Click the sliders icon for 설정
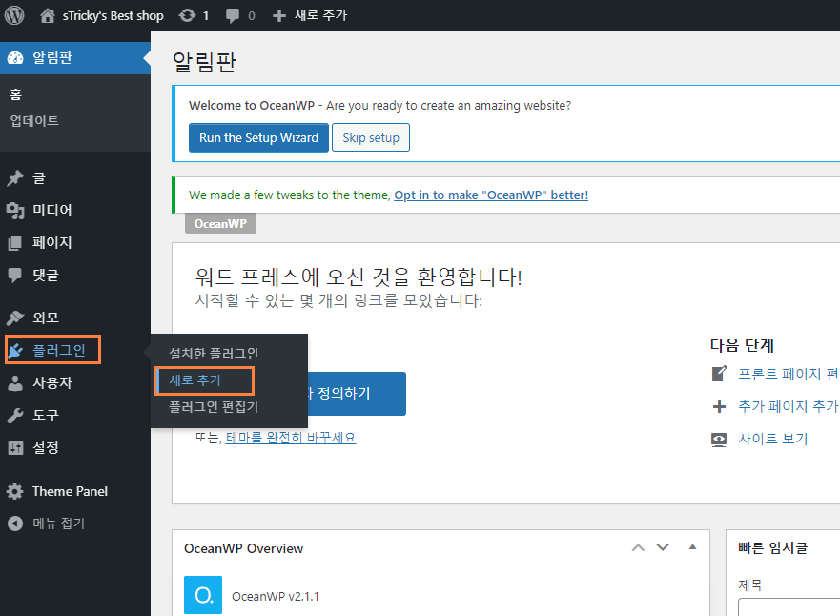This screenshot has height=616, width=840. (15, 448)
